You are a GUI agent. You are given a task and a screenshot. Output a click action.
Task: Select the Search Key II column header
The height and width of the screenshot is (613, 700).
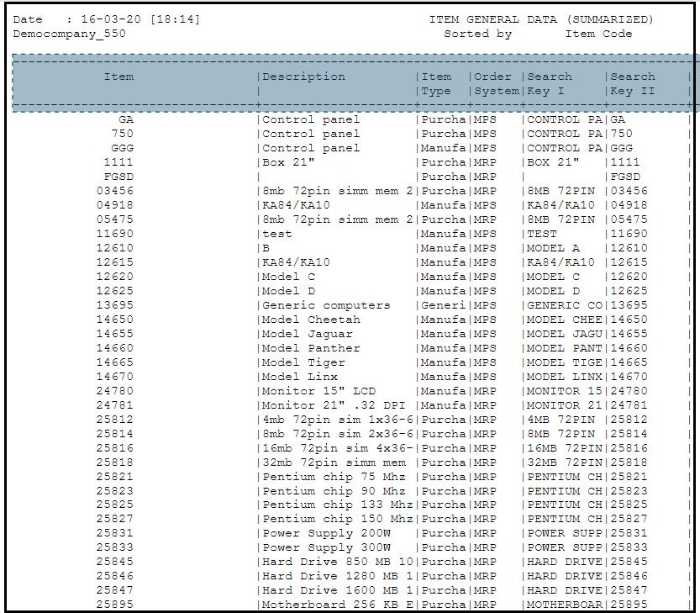[632, 83]
